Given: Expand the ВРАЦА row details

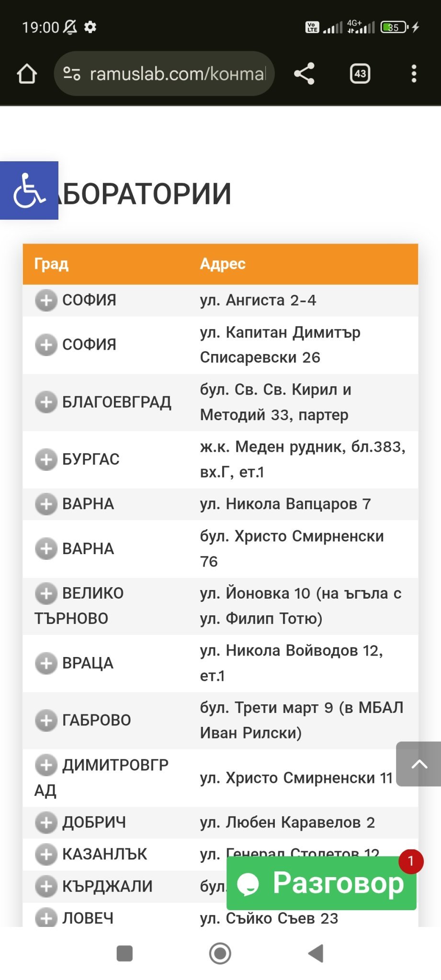Looking at the screenshot, I should (46, 663).
